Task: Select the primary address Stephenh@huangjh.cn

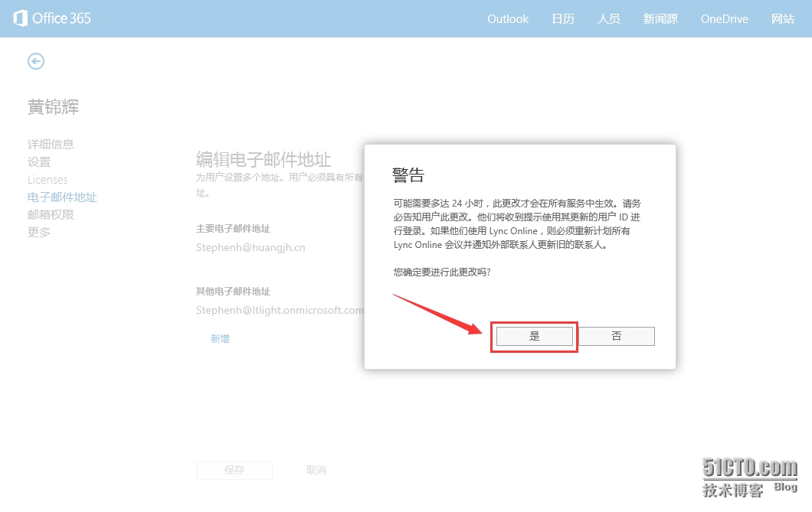Action: pos(250,247)
